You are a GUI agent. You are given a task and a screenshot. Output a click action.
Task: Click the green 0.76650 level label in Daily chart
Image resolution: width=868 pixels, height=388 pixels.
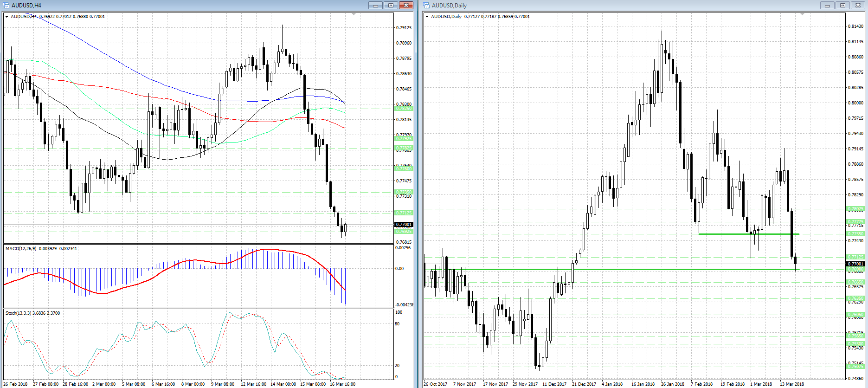(x=855, y=282)
